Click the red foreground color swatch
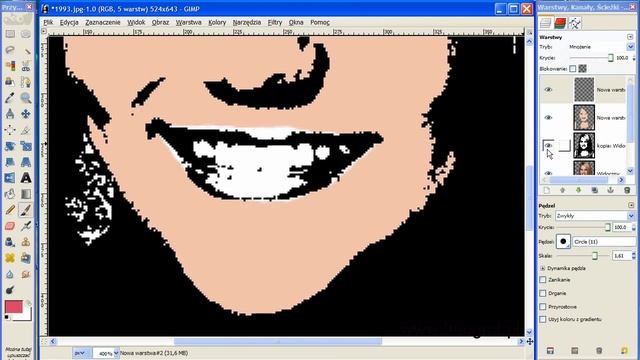 13,307
